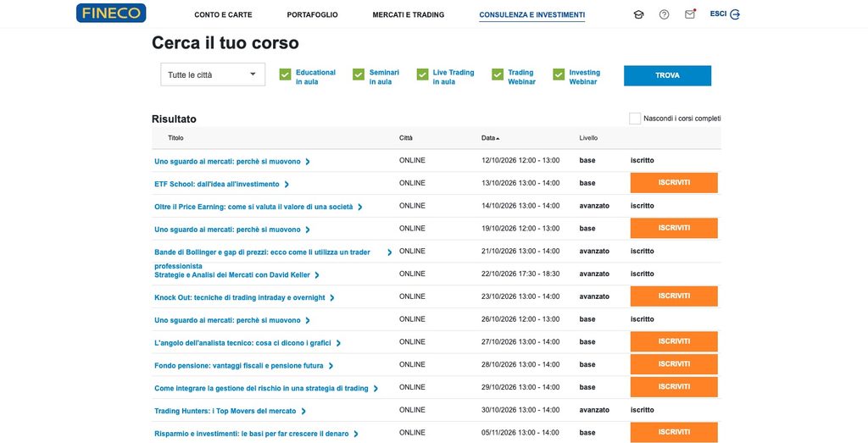Click the Livello column header

pyautogui.click(x=588, y=138)
